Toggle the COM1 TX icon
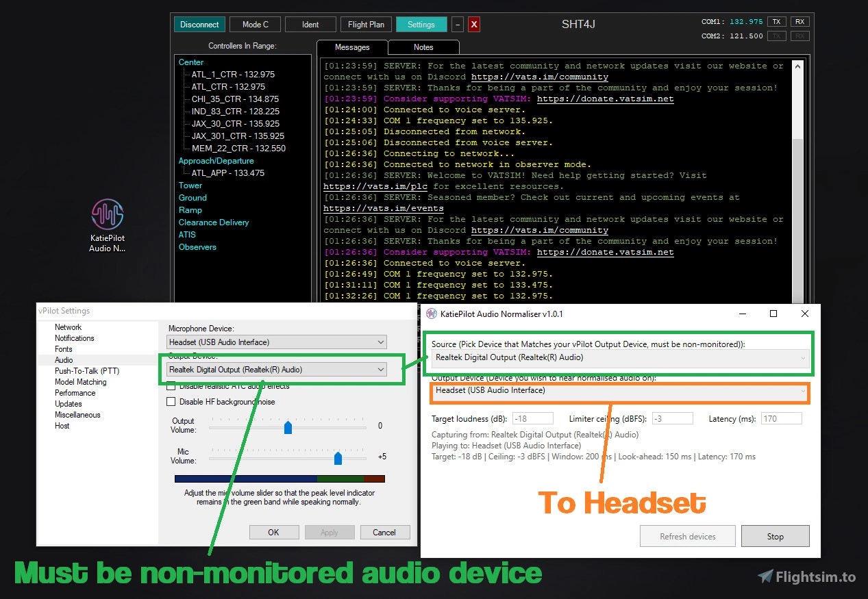 (776, 21)
